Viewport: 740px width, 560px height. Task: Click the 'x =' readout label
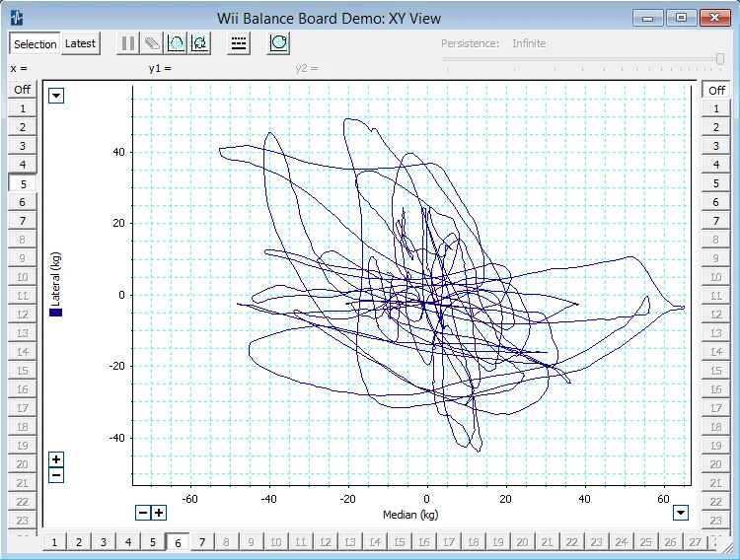[19, 68]
